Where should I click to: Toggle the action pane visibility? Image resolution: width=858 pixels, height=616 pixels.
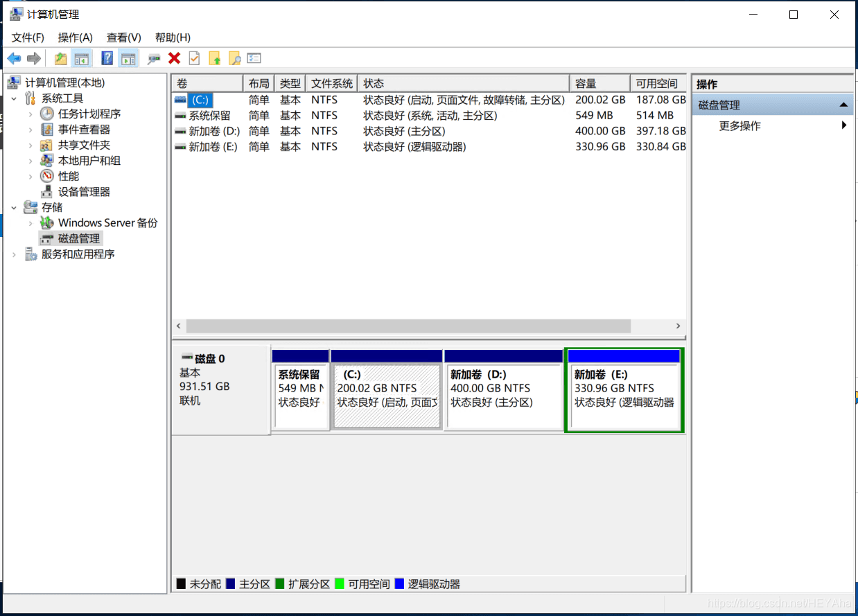(x=128, y=58)
